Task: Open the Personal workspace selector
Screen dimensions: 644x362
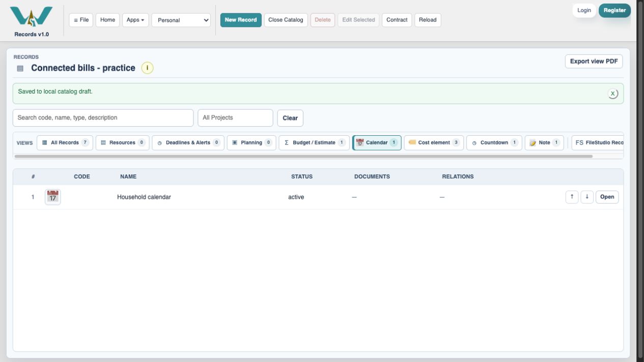Action: coord(181,20)
